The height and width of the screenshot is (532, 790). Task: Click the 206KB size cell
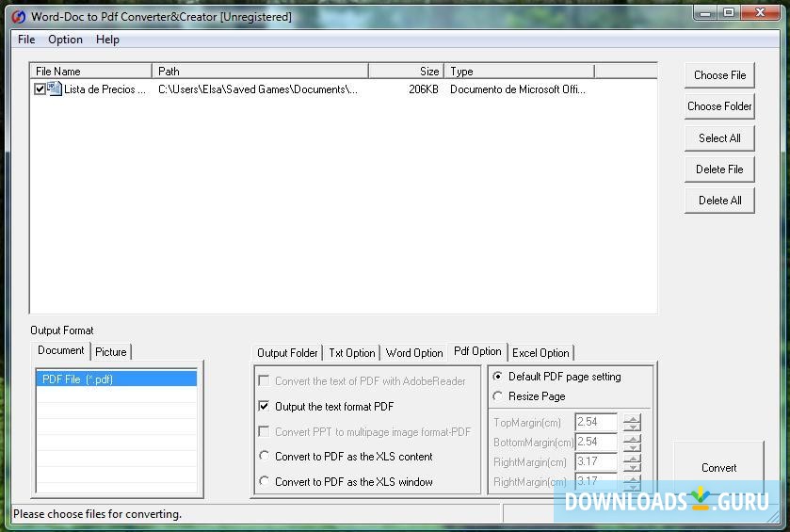tap(423, 89)
